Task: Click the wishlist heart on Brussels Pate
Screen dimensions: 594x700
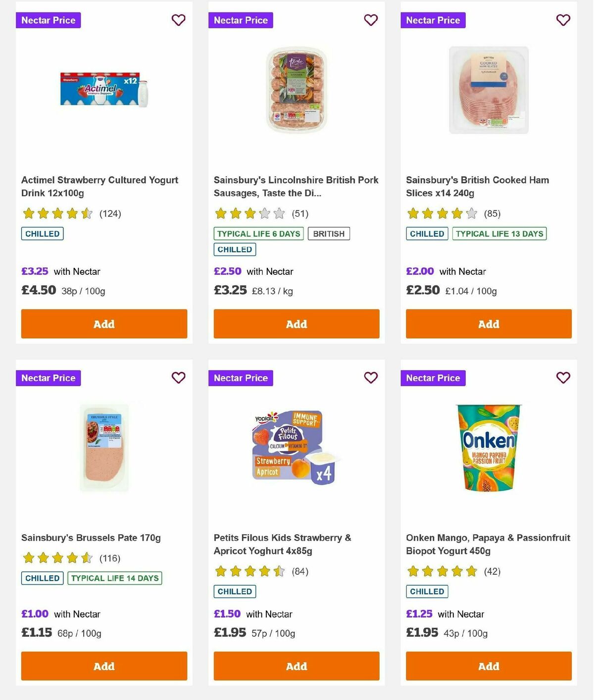Action: click(x=178, y=378)
